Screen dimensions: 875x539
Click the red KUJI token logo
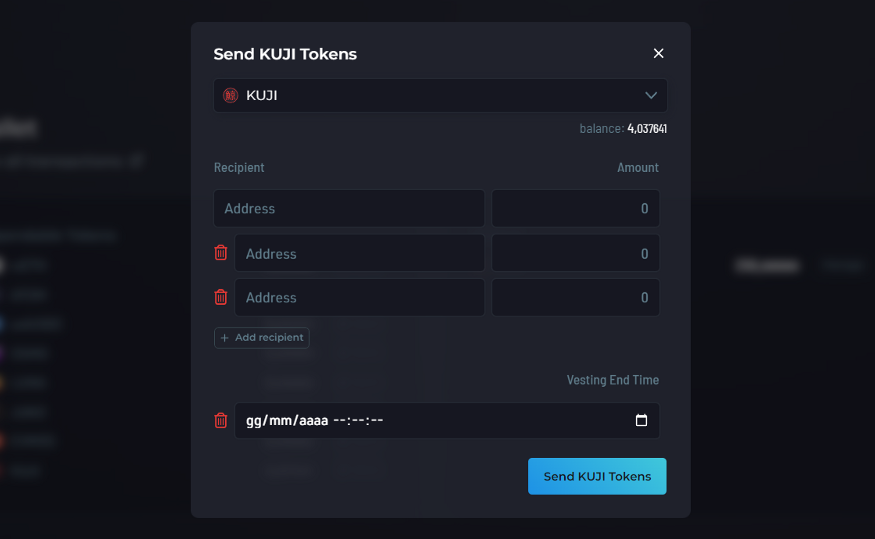coord(230,95)
